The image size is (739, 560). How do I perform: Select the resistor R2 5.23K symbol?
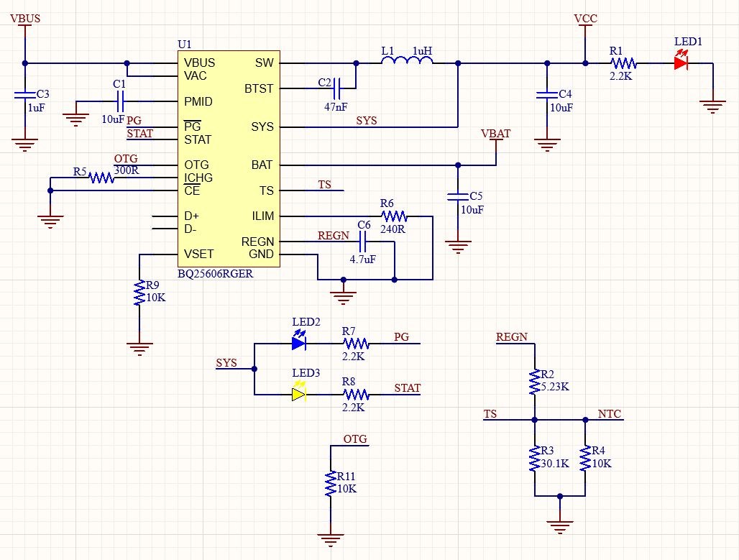coord(534,380)
